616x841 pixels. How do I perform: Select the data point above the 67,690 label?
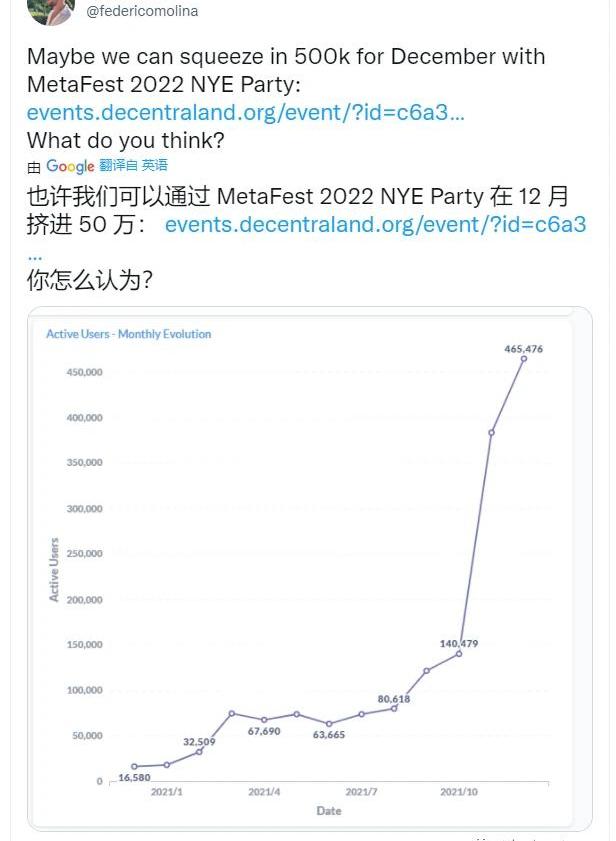(x=264, y=720)
